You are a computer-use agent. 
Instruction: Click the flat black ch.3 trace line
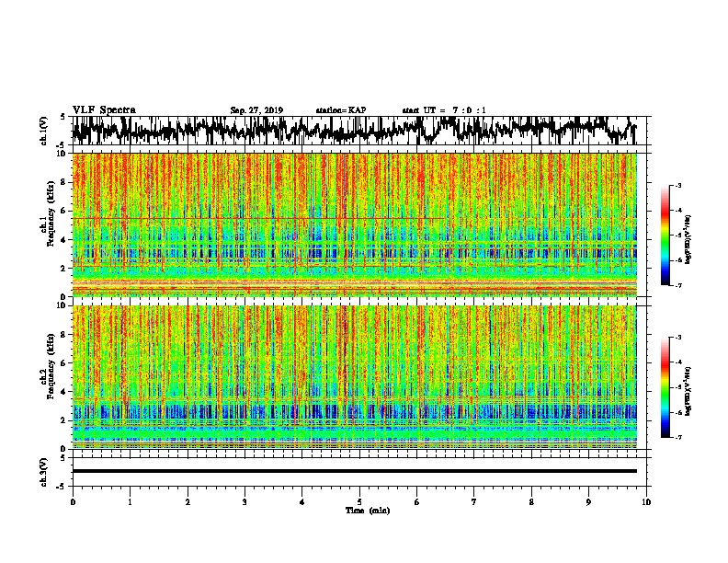[354, 471]
